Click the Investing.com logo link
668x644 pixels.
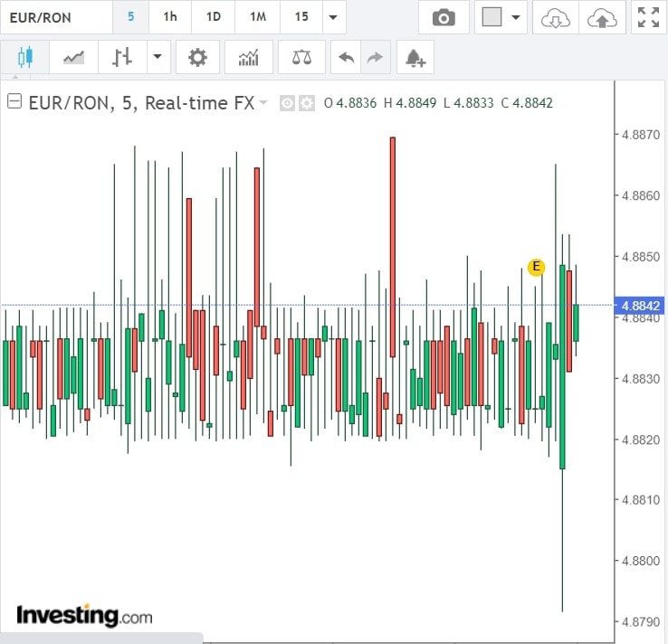click(85, 616)
